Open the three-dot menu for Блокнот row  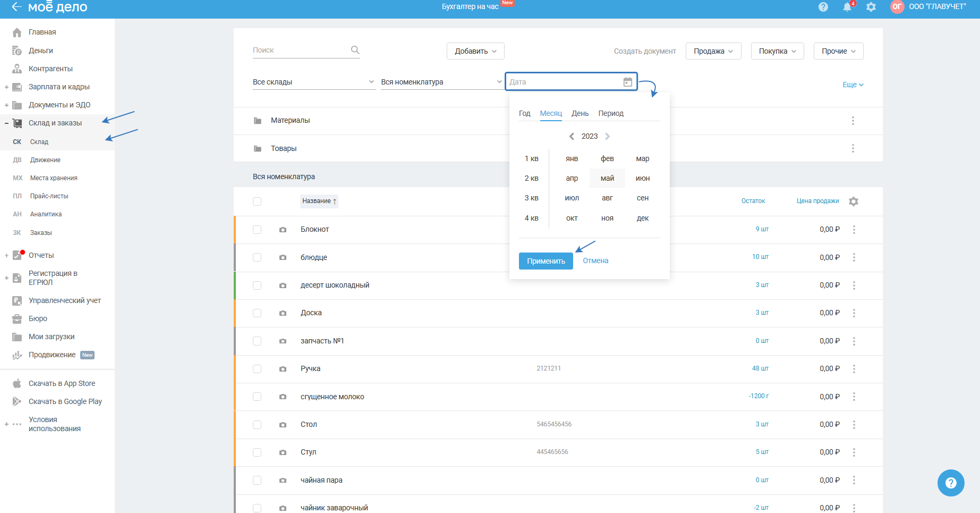[x=854, y=230]
